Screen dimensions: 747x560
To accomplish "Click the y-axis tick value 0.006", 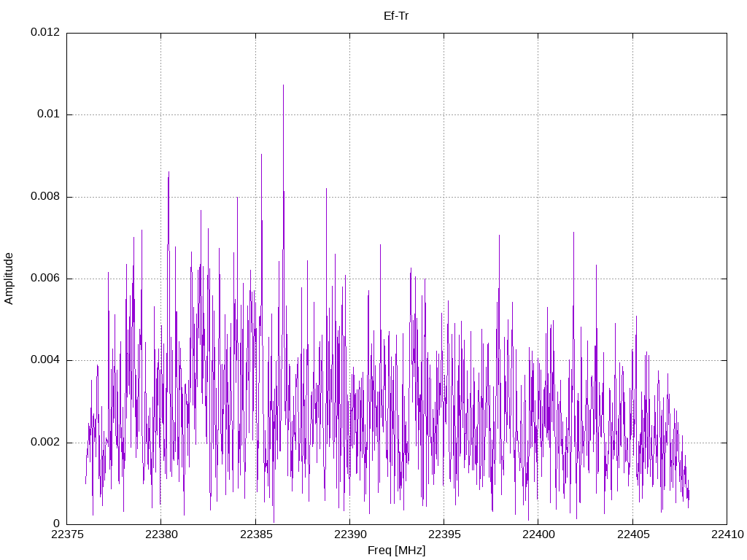I will [45, 279].
